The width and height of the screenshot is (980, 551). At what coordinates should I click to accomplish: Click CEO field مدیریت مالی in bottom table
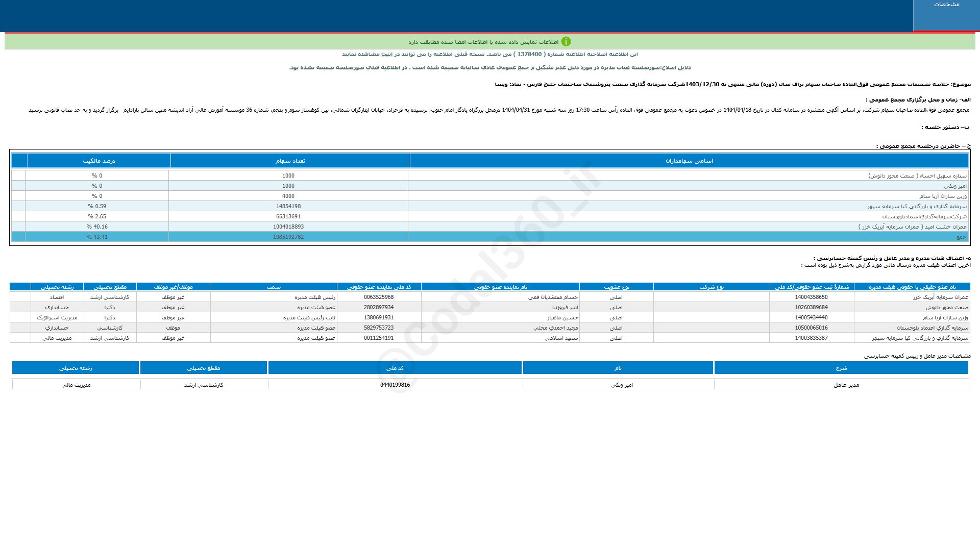click(76, 385)
